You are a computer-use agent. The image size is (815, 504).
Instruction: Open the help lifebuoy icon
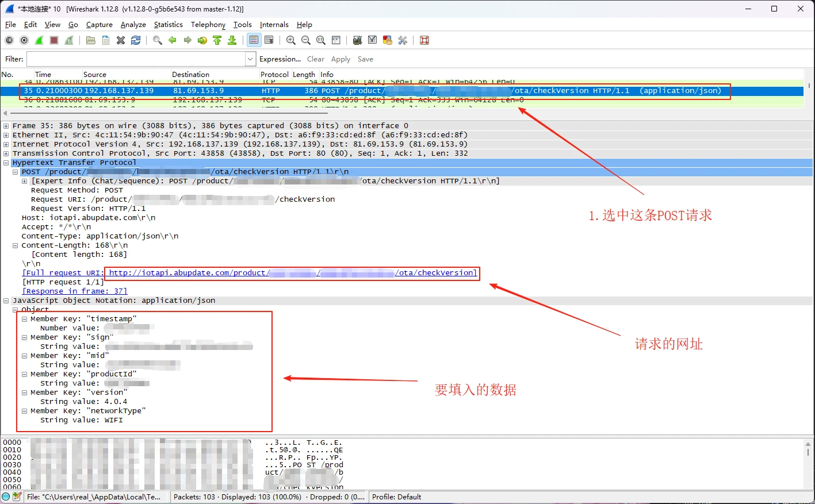(x=424, y=40)
